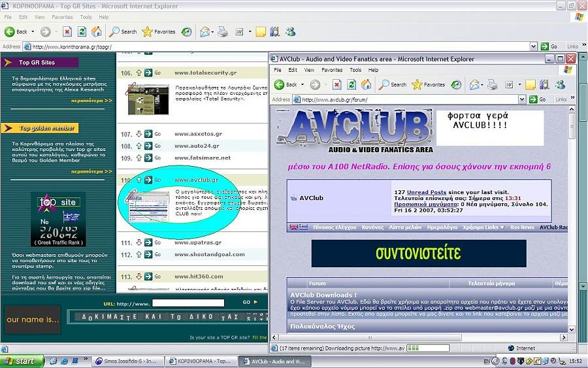Screen dimensions: 588x368
Task: Open www.shootandgoal.com link
Action: 209,254
